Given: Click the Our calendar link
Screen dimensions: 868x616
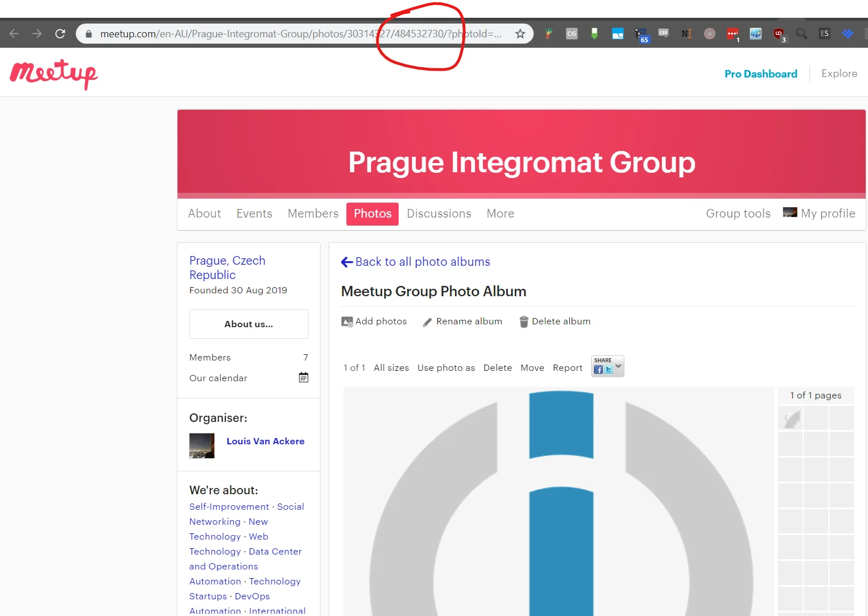Looking at the screenshot, I should click(x=218, y=378).
